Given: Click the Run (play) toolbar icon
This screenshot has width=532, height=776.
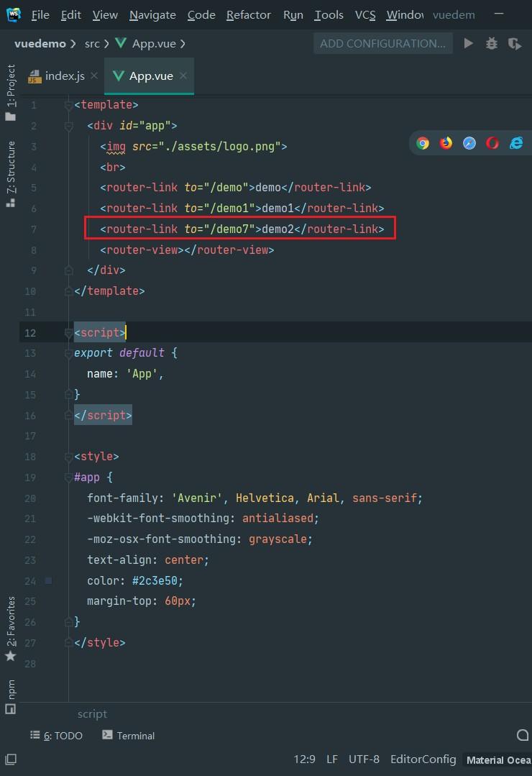Looking at the screenshot, I should pyautogui.click(x=468, y=44).
